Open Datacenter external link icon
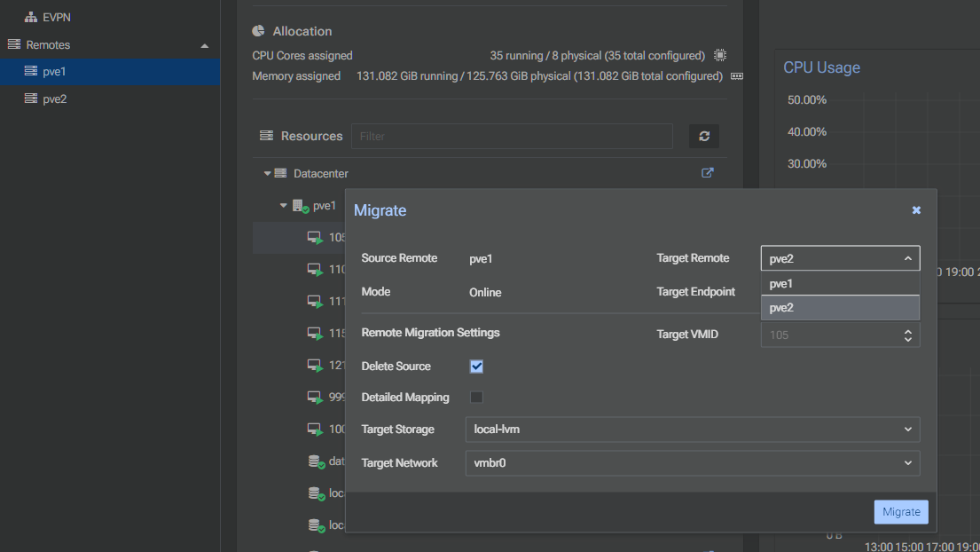 [x=707, y=173]
